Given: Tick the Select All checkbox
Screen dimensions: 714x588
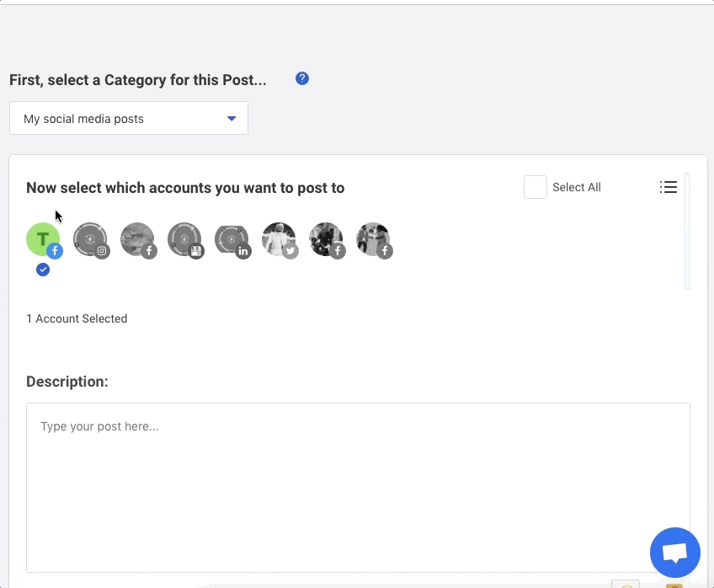Looking at the screenshot, I should tap(535, 187).
